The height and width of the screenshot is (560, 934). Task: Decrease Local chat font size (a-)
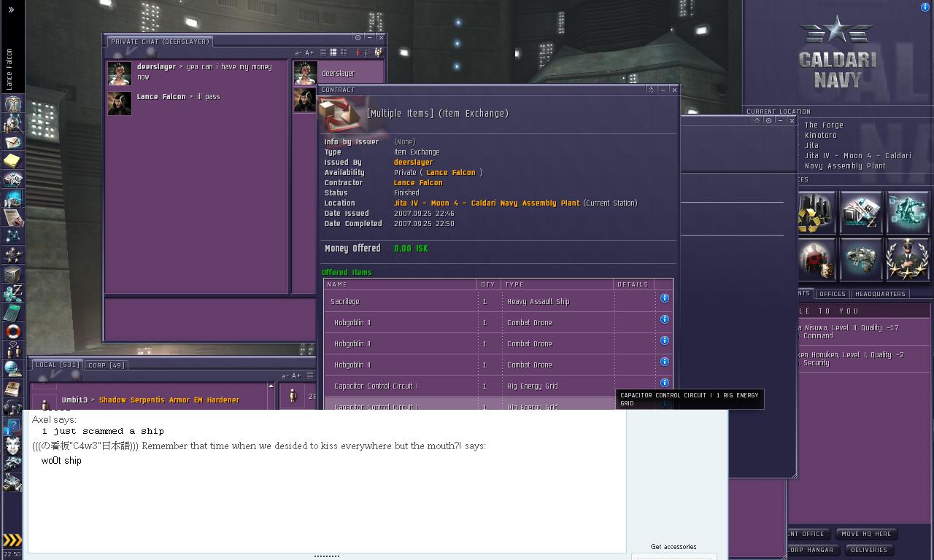tap(285, 376)
